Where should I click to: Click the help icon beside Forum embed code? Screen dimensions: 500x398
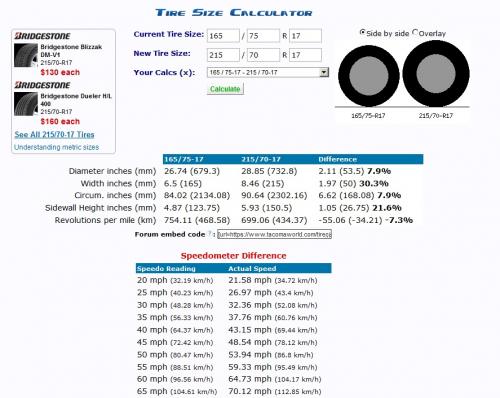210,234
